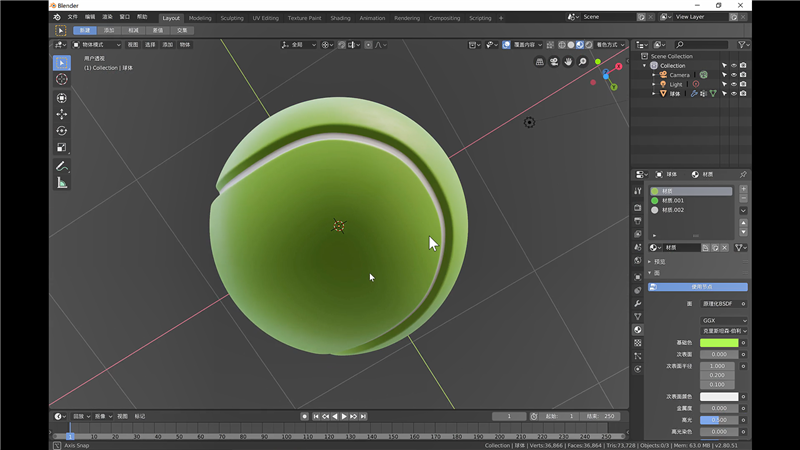
Task: Unlink material with X button
Action: 724,247
